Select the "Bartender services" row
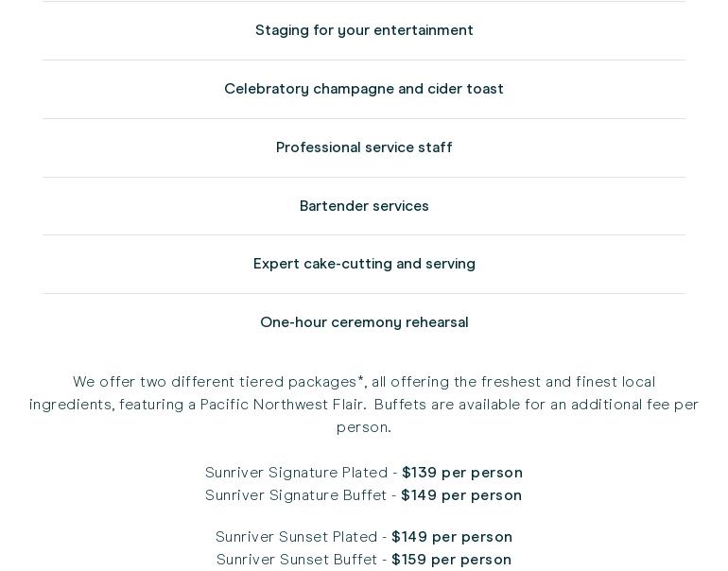The image size is (728, 571). pyautogui.click(x=364, y=206)
